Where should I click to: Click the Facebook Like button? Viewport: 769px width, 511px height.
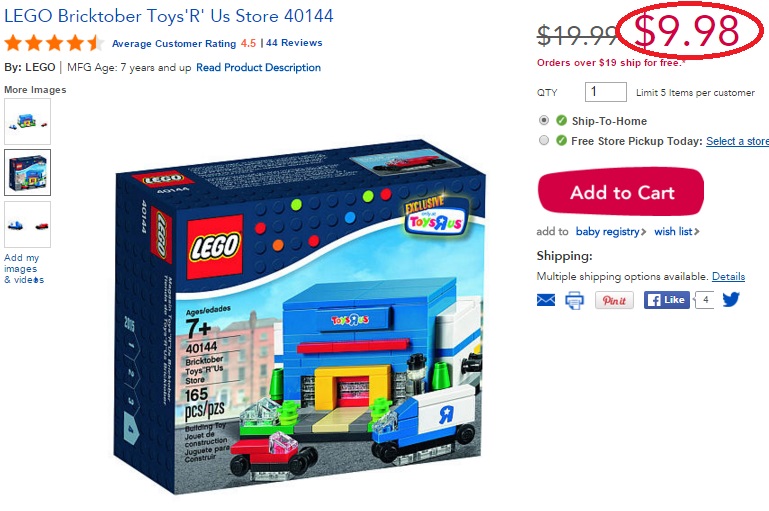point(666,300)
